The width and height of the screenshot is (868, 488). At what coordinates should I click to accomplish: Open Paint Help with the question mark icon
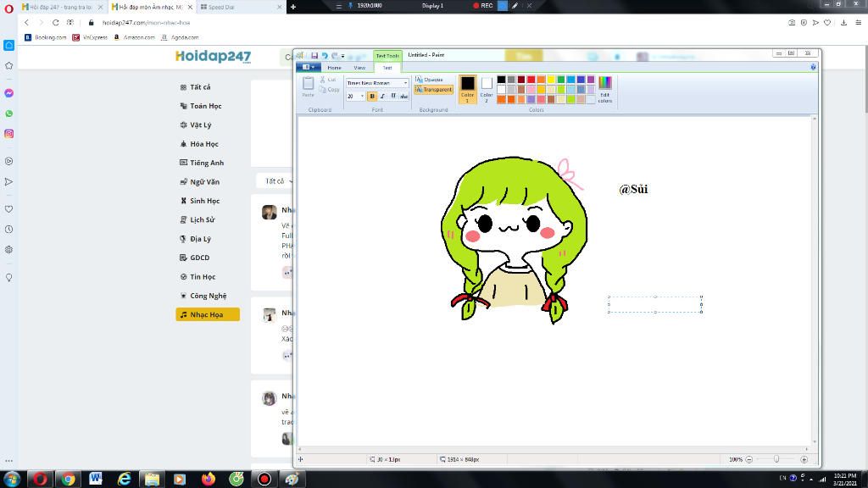click(x=813, y=67)
